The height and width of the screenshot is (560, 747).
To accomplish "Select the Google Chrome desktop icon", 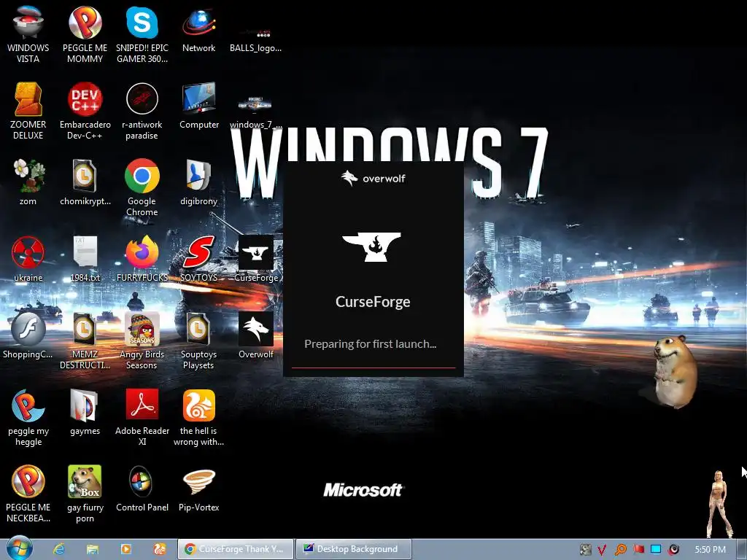I will (142, 187).
